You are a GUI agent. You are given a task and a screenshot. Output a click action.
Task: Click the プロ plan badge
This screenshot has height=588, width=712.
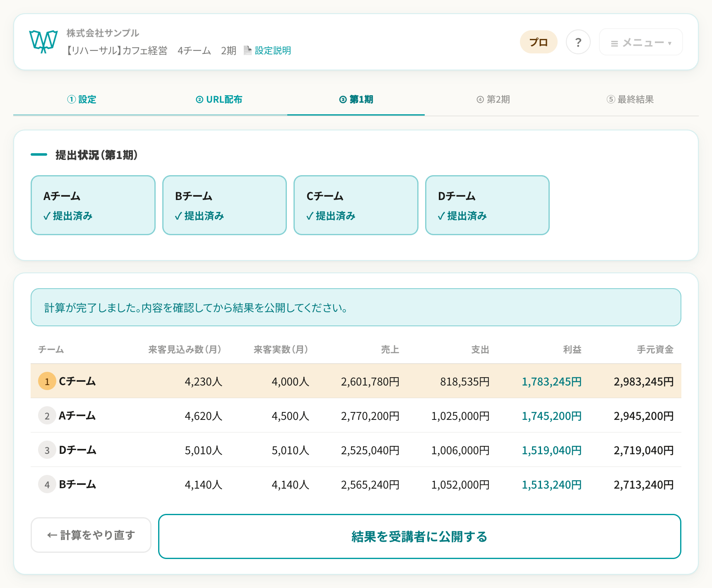(x=539, y=42)
